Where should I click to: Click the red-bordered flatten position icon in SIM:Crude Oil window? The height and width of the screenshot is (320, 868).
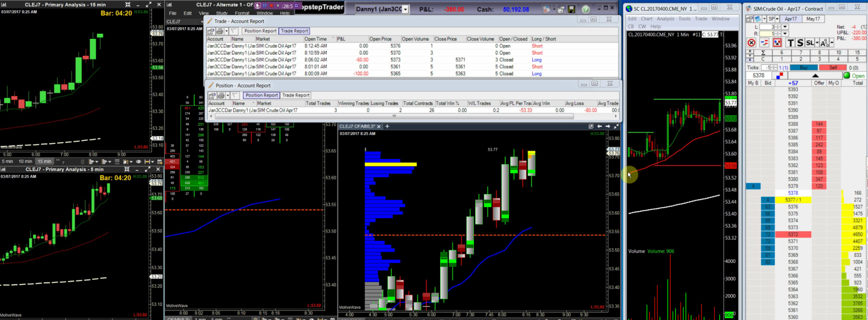[x=777, y=43]
